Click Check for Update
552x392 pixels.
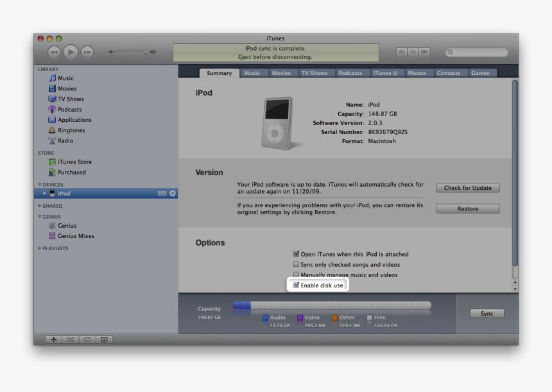467,187
